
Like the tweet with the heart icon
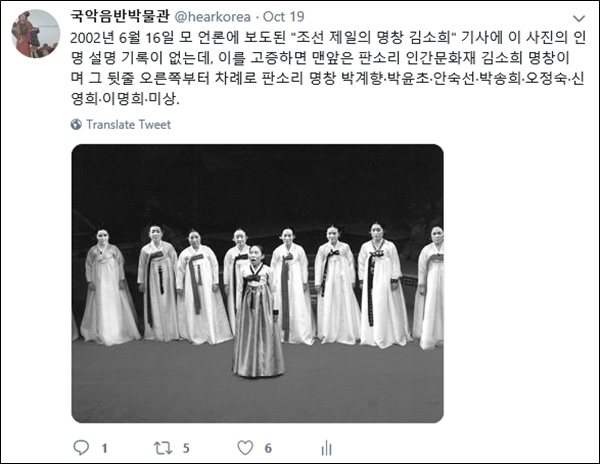point(245,448)
